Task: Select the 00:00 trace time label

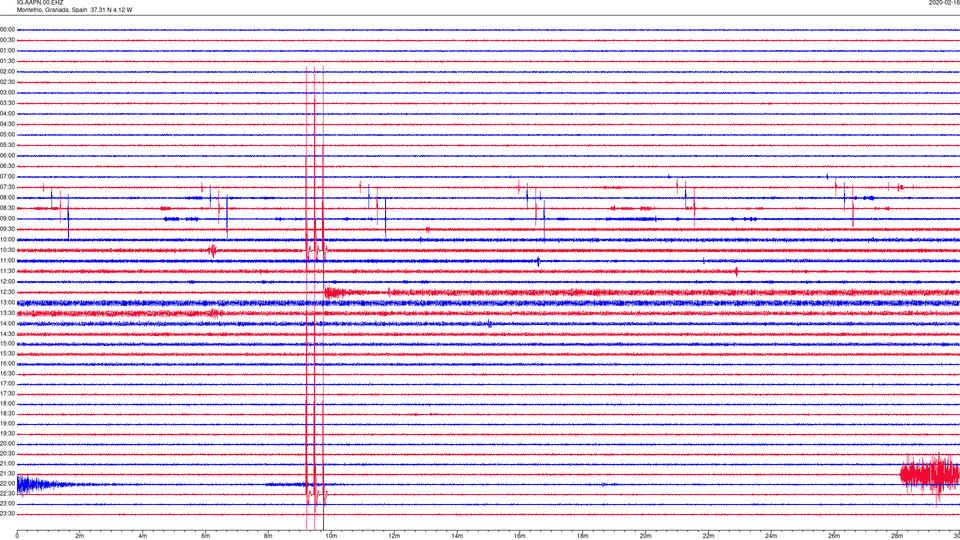Action: tap(7, 29)
